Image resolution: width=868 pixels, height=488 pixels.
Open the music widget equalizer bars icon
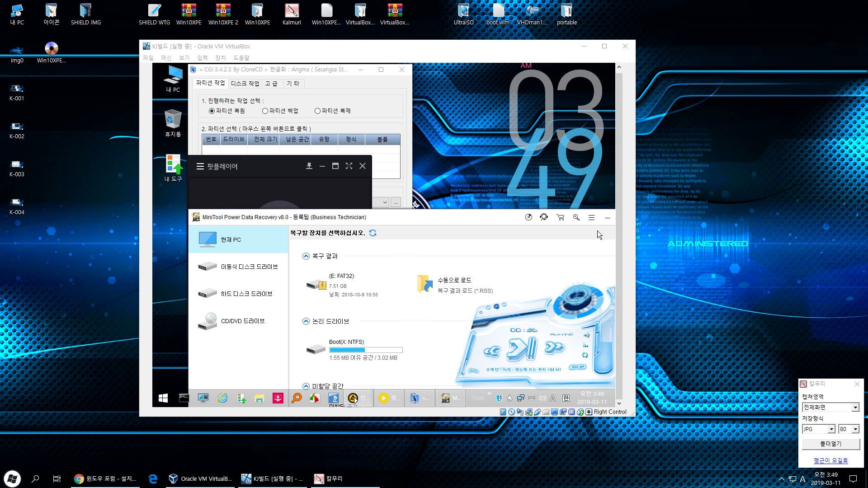(586, 345)
